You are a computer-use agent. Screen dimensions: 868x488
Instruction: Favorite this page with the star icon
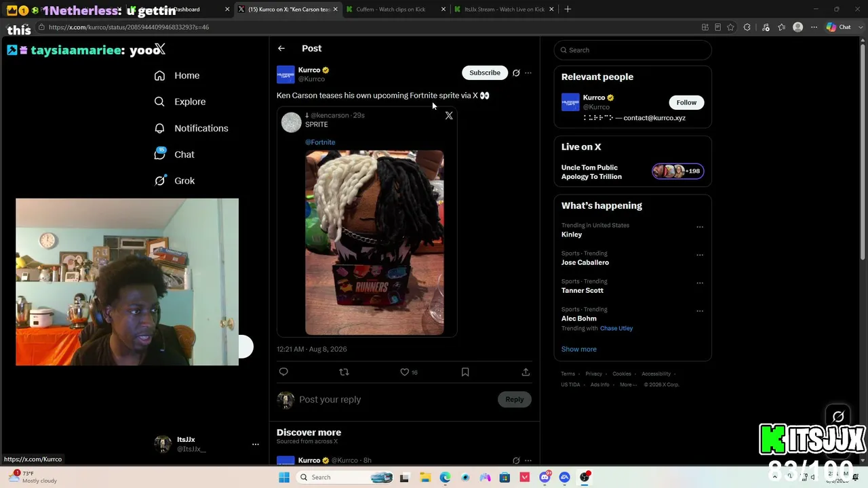click(730, 27)
